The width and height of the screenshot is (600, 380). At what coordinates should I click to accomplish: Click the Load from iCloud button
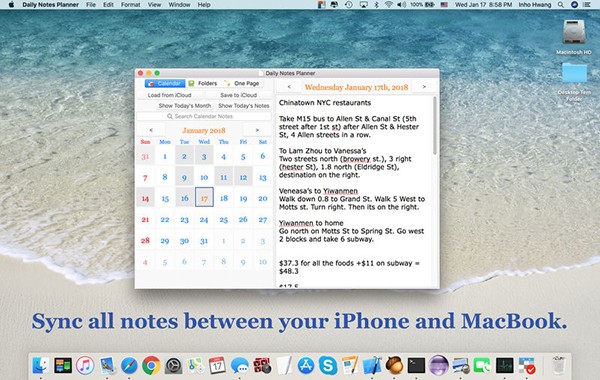coord(170,95)
